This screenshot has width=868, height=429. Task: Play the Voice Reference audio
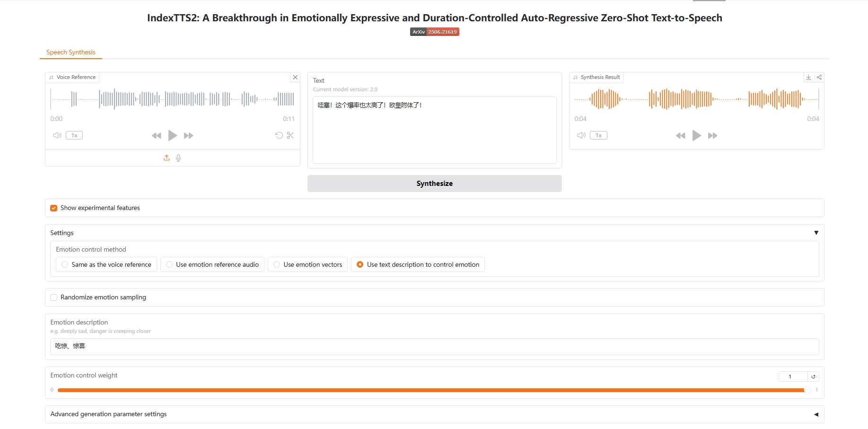173,136
